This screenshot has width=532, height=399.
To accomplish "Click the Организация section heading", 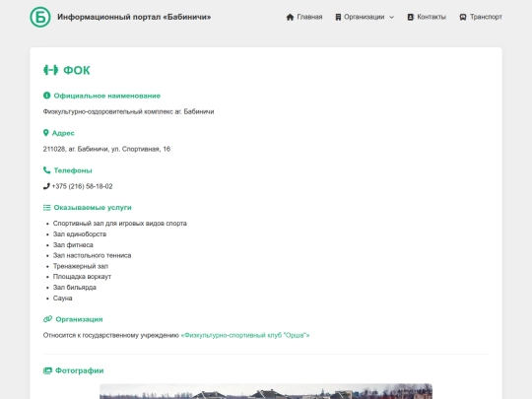I will pos(79,319).
